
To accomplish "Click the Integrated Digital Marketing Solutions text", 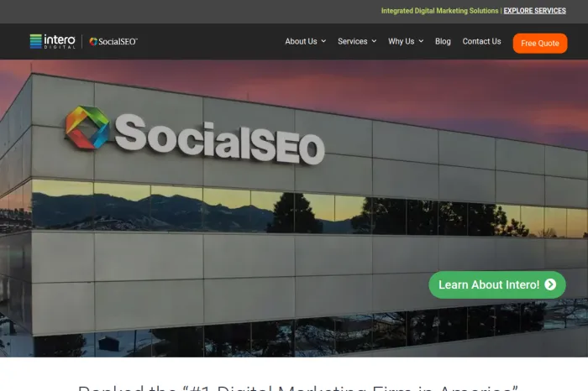I will pos(439,11).
